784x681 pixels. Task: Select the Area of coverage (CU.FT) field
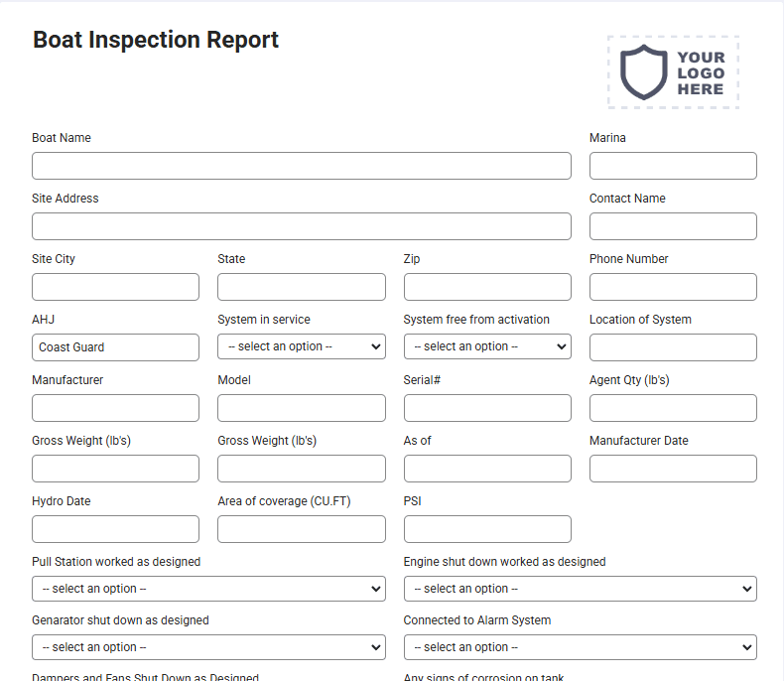pos(302,528)
